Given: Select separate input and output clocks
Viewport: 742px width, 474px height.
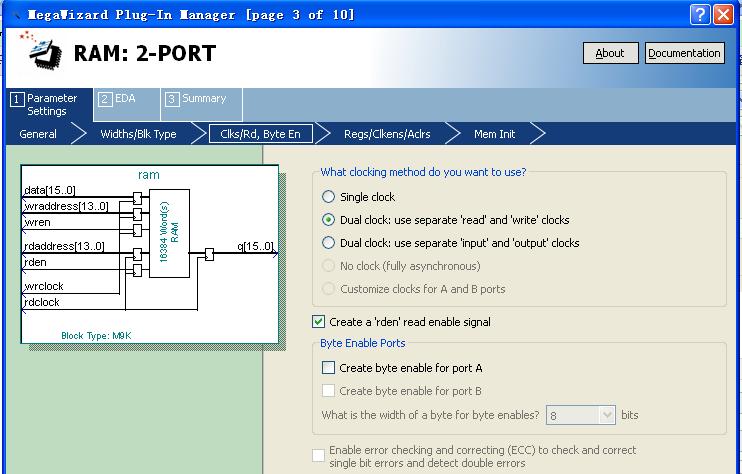Looking at the screenshot, I should coord(328,243).
